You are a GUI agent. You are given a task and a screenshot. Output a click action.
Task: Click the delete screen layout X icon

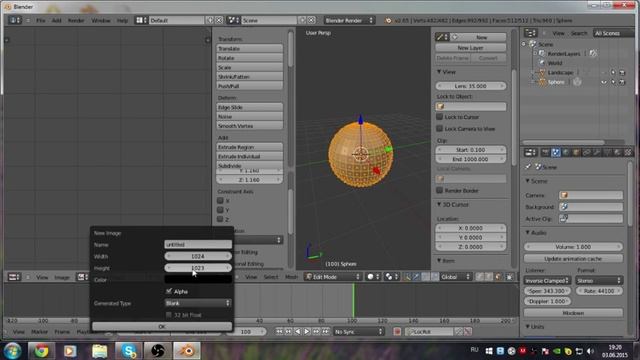tap(219, 20)
